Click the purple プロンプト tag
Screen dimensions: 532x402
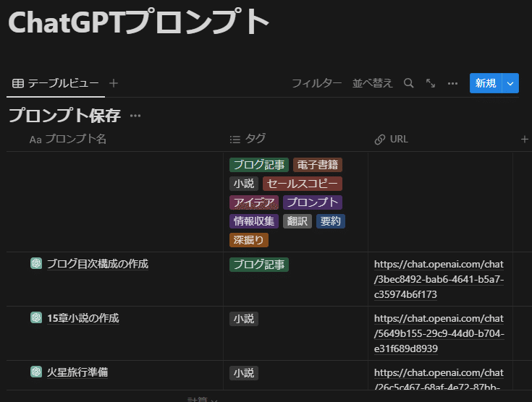coord(313,202)
